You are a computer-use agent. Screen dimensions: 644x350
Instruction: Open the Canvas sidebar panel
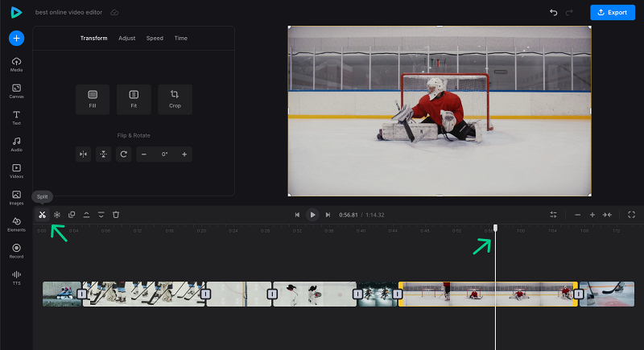(x=16, y=91)
